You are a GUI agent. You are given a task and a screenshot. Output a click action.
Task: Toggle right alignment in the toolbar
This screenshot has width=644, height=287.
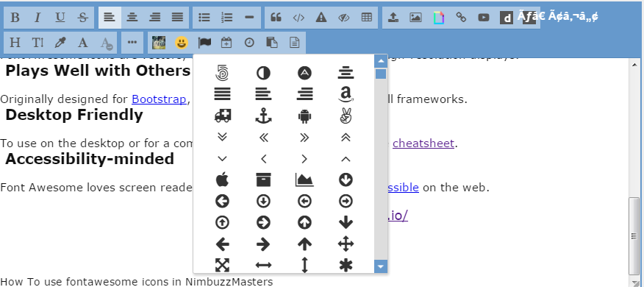coord(155,18)
